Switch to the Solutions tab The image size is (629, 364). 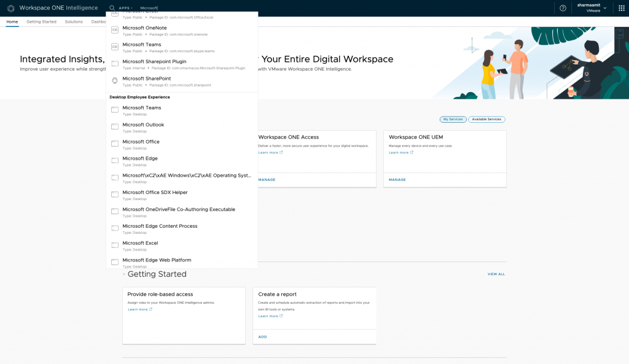[74, 21]
